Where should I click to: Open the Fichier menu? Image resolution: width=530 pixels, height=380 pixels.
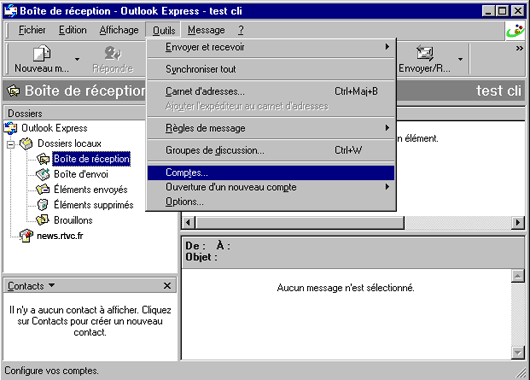point(32,30)
